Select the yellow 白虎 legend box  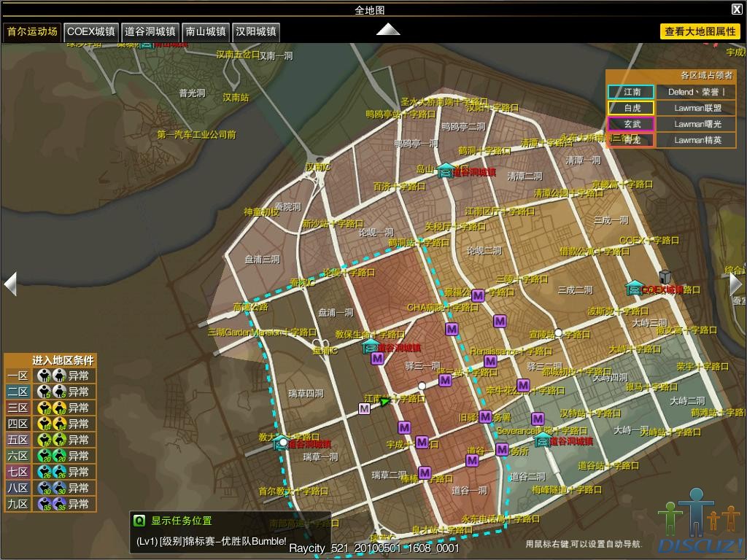coord(631,108)
